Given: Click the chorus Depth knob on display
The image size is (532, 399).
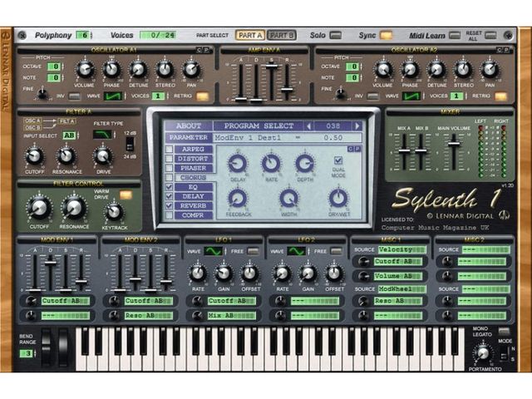Looking at the screenshot, I should (305, 164).
